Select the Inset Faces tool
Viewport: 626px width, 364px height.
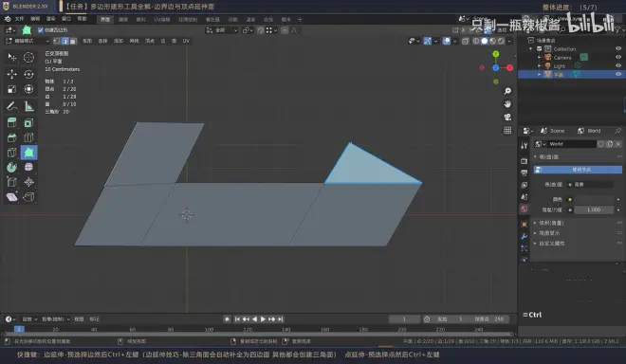[28, 123]
